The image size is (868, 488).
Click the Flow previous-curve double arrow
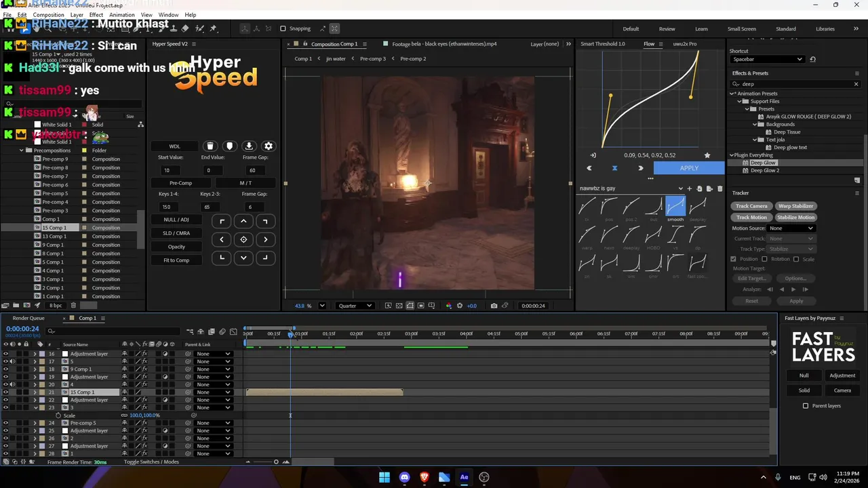click(589, 168)
